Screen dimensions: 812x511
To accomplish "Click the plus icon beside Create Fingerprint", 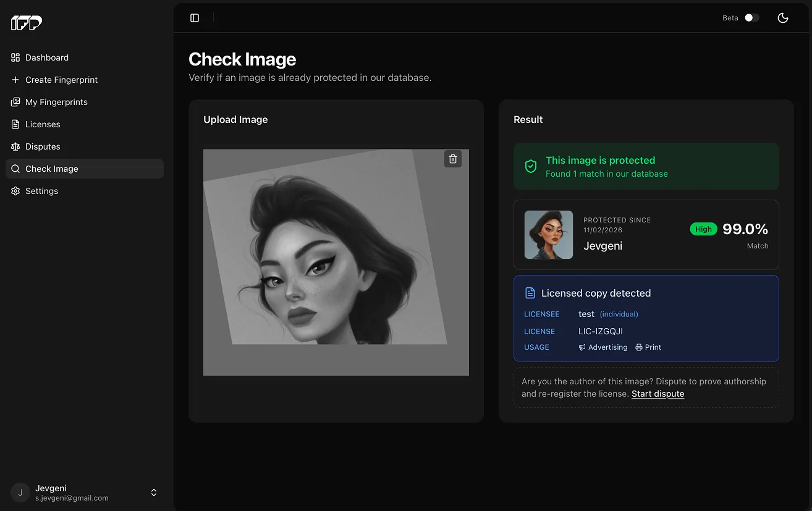I will point(15,80).
